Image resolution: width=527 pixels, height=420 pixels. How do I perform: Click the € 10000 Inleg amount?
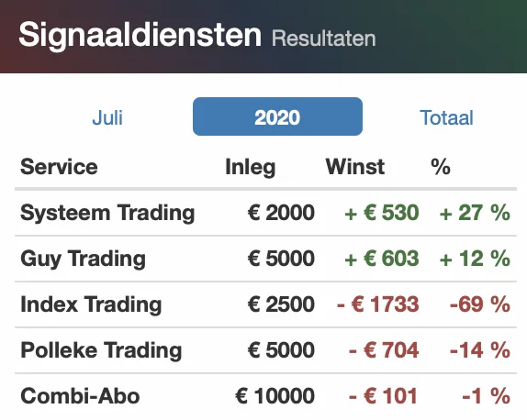pyautogui.click(x=275, y=395)
